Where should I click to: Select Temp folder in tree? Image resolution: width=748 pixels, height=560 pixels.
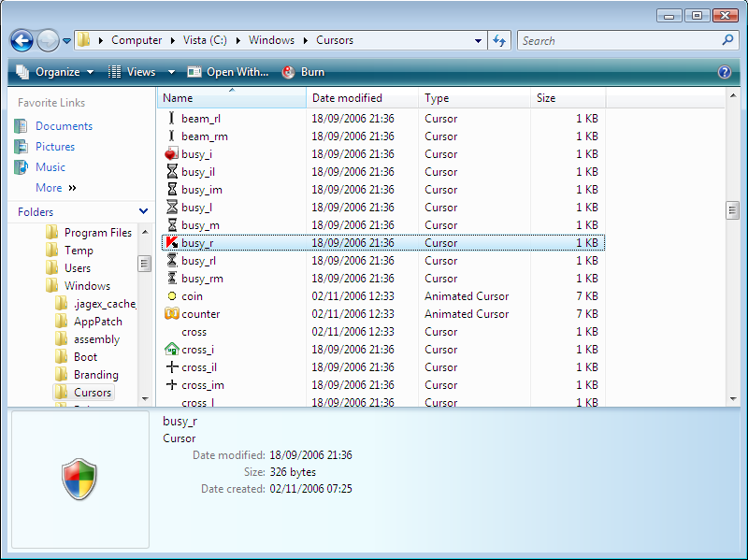point(79,251)
